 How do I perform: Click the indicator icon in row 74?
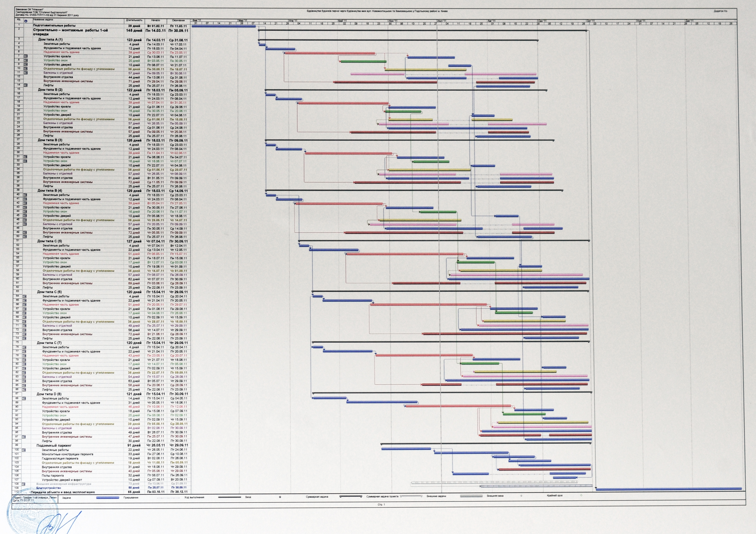coord(25,339)
